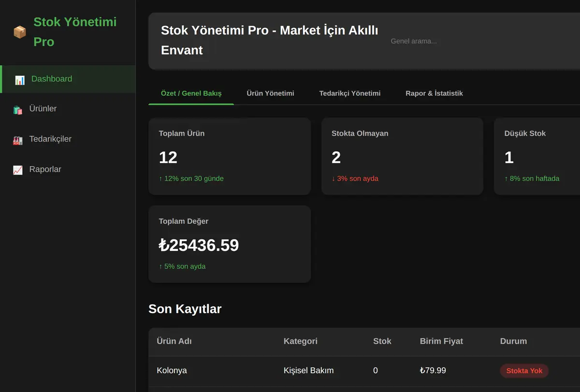This screenshot has height=392, width=580.
Task: Focus the Genel arama search field
Action: (483, 41)
